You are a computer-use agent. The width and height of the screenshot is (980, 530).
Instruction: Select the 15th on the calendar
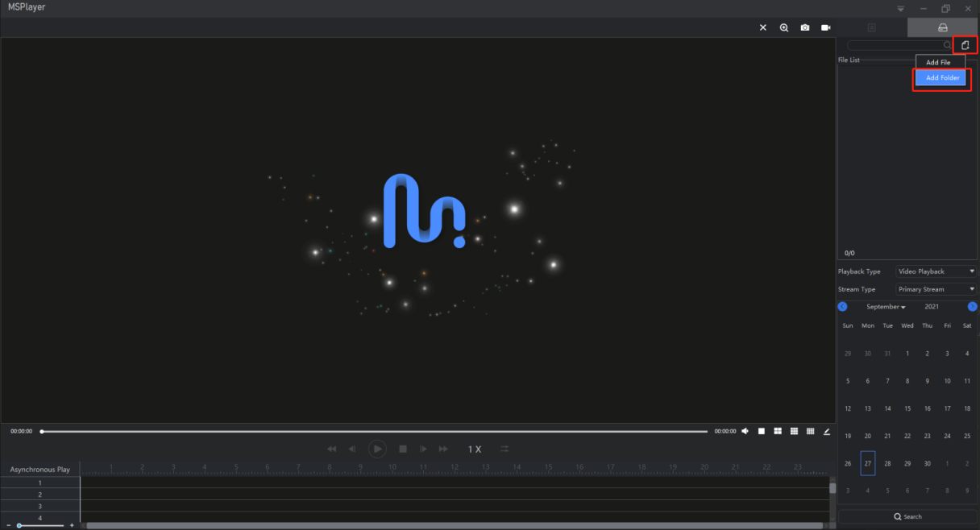click(x=907, y=408)
